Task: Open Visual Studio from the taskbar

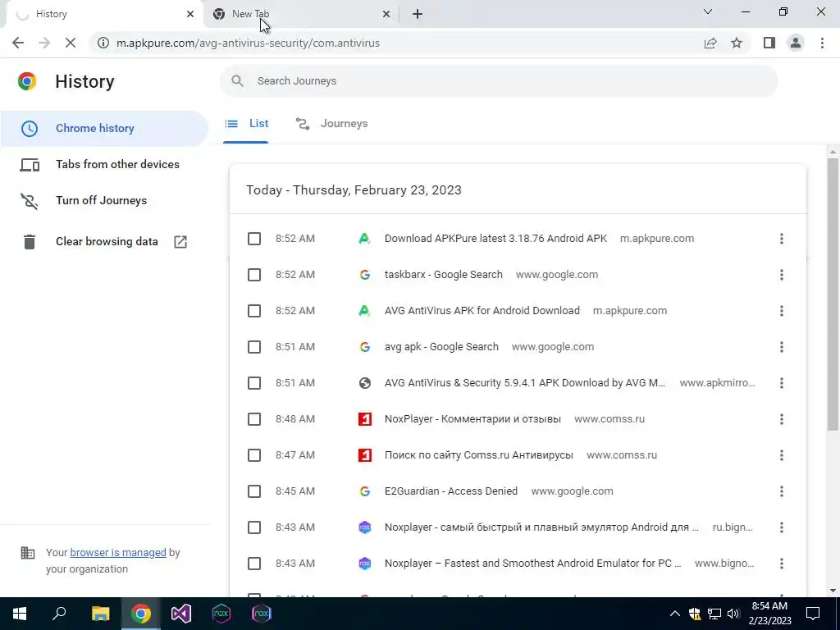Action: pos(181,614)
